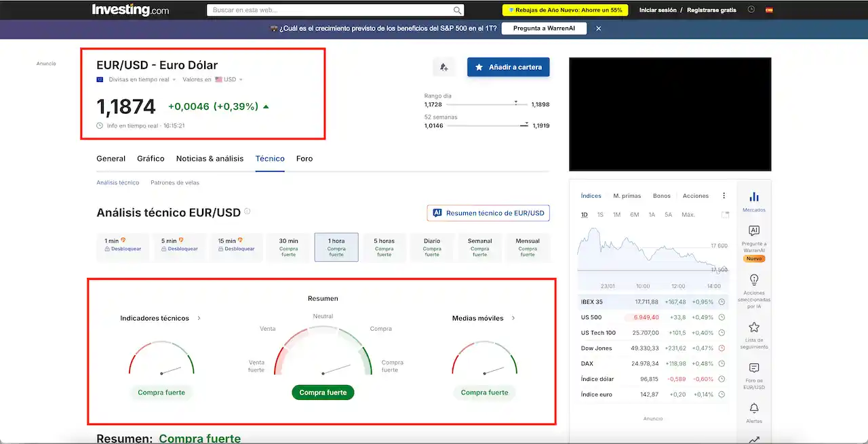Set index chart range to 5A
This screenshot has height=444, width=868.
click(x=668, y=215)
